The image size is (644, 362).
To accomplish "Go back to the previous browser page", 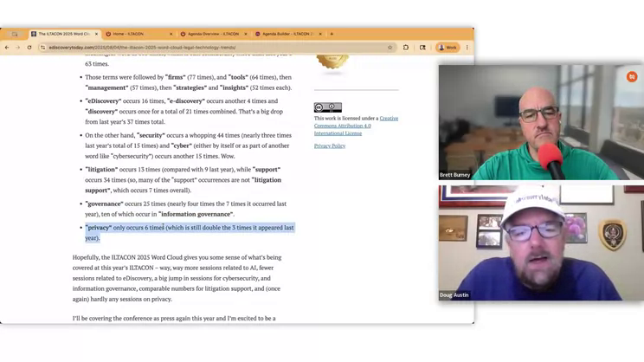I will pyautogui.click(x=7, y=48).
